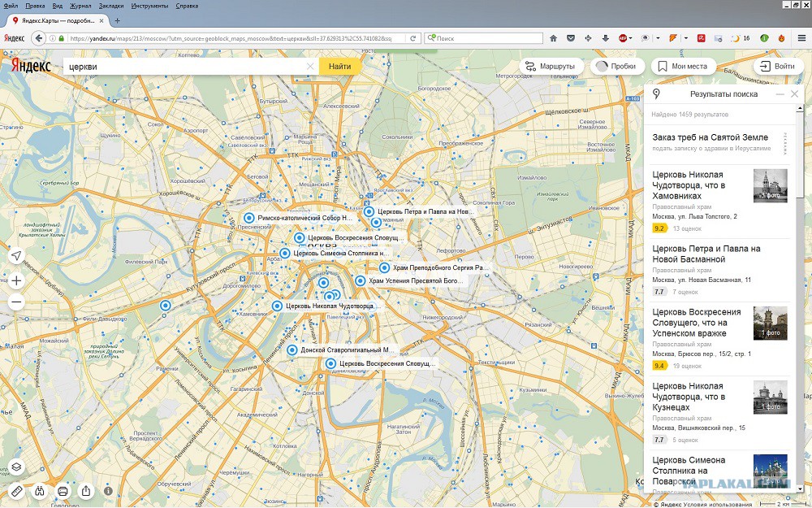Open the map layers selector
Screen dimensions: 812x508
coord(16,467)
